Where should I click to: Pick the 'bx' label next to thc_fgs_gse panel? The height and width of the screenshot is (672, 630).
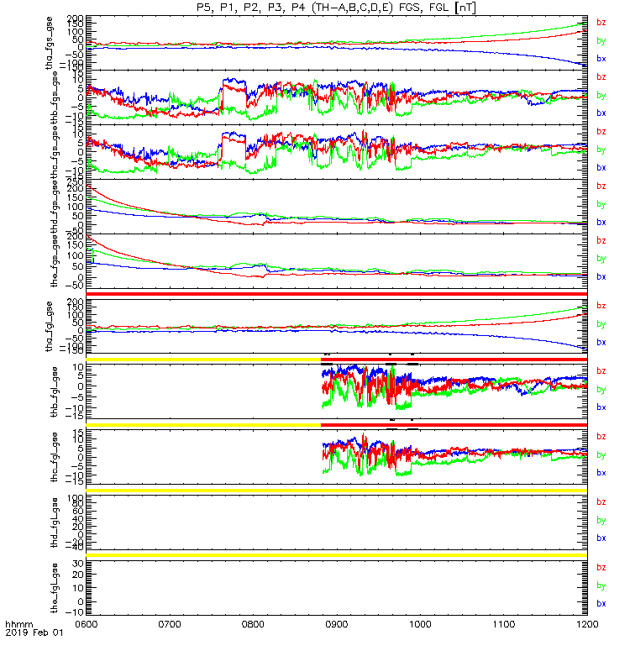pos(601,167)
